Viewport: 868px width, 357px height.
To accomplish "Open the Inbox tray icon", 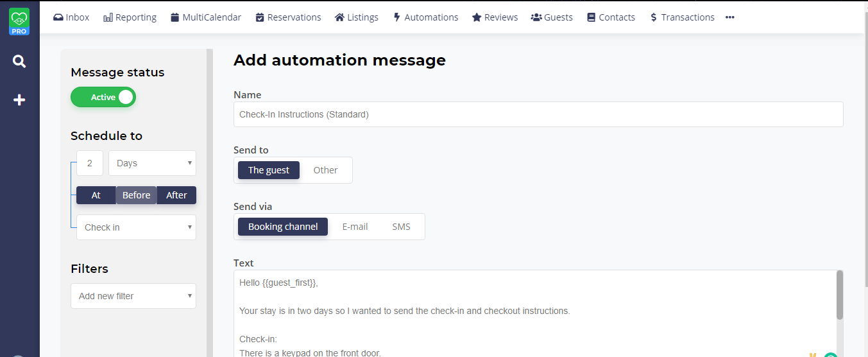I will pos(58,17).
